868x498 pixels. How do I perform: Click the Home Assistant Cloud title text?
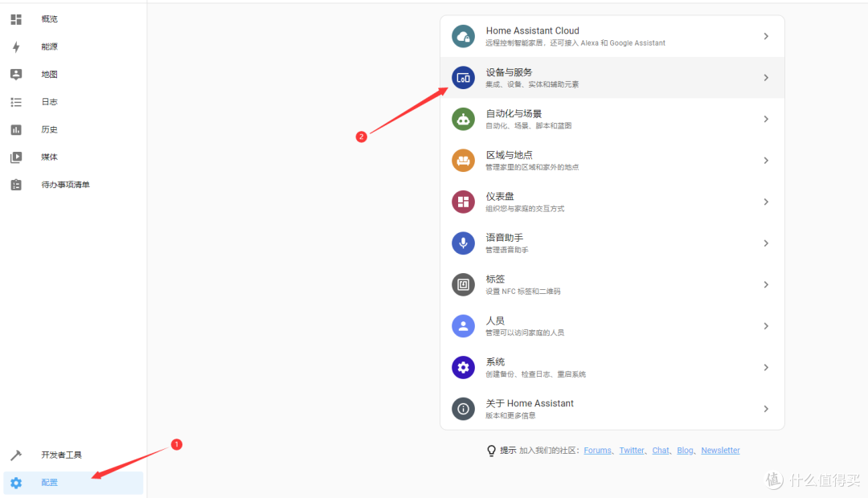click(533, 31)
